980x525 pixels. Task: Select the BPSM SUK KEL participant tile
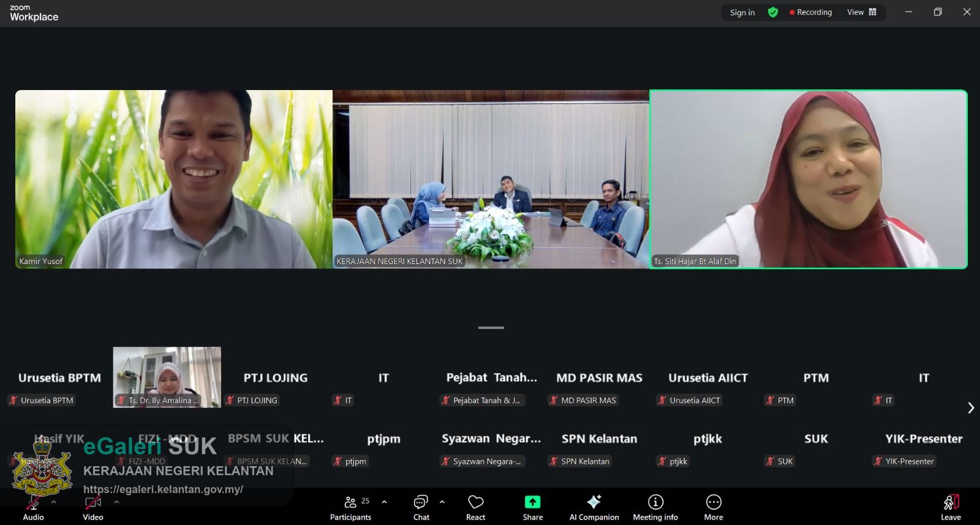[x=276, y=439]
